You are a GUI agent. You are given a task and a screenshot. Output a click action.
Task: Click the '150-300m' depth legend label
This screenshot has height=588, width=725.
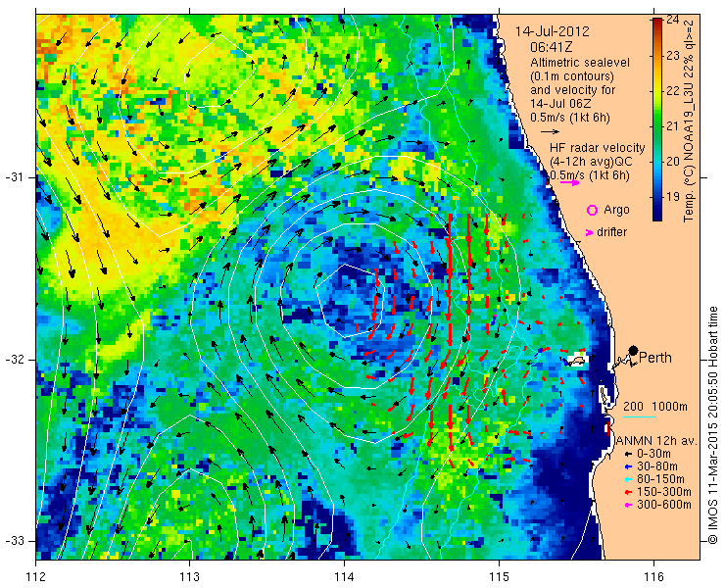pyautogui.click(x=664, y=492)
